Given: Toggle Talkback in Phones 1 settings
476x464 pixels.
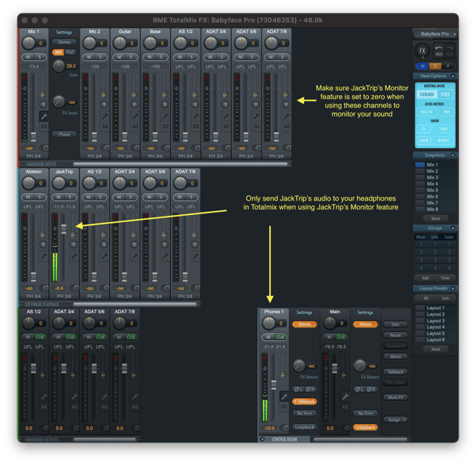Looking at the screenshot, I should [x=304, y=401].
